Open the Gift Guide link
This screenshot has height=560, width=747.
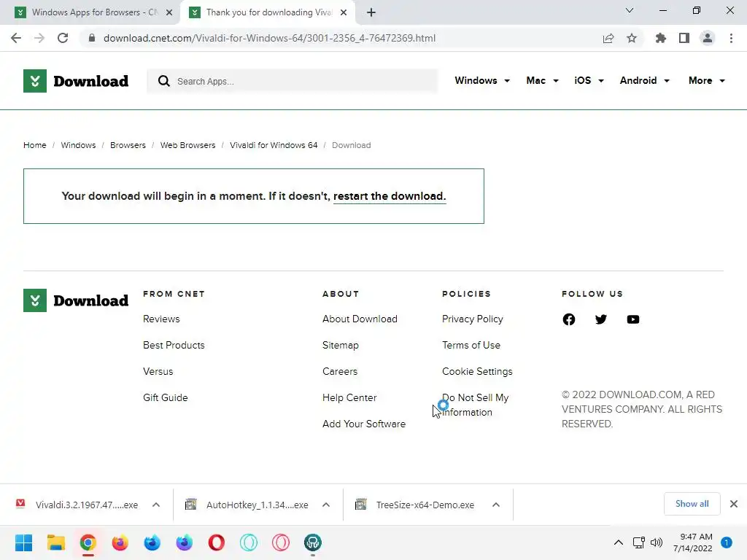click(x=166, y=397)
